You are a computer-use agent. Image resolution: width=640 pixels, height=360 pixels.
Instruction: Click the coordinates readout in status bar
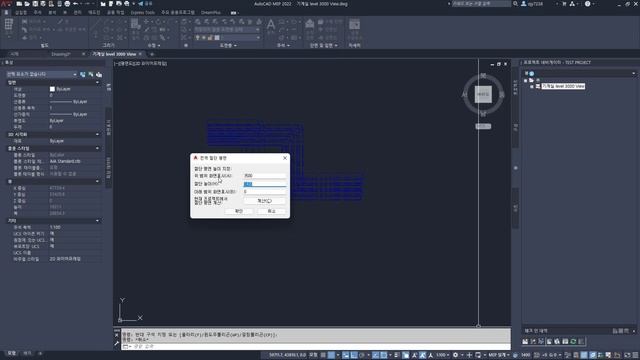[287, 355]
